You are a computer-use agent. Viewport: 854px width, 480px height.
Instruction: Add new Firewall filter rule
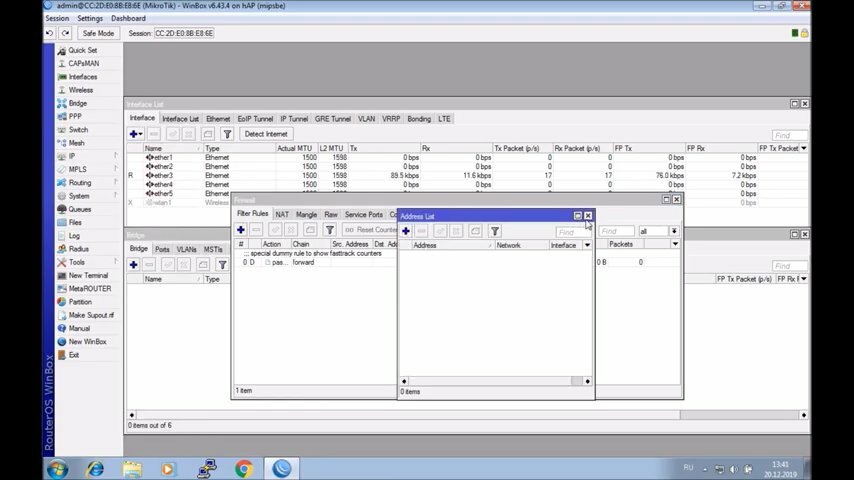[241, 230]
